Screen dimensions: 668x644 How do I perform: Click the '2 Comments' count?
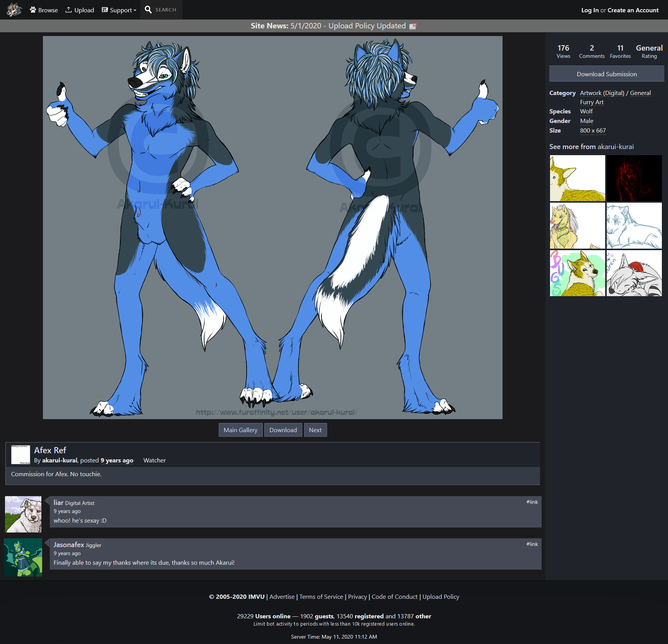click(x=592, y=52)
